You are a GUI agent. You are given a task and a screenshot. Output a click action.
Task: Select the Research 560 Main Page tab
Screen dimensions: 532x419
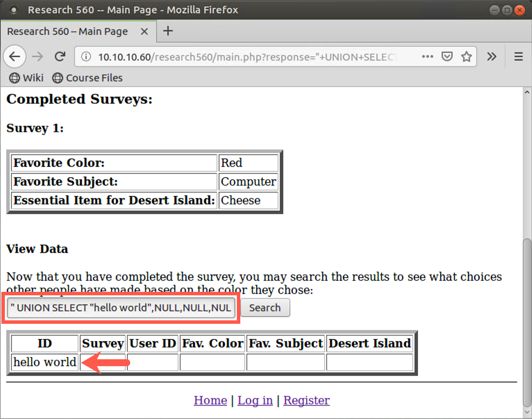tap(68, 31)
